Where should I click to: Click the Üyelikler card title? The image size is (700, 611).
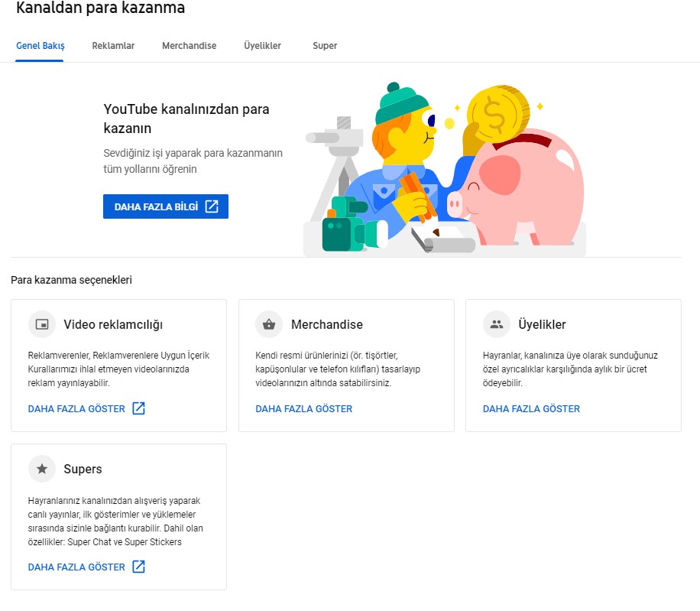pyautogui.click(x=542, y=324)
